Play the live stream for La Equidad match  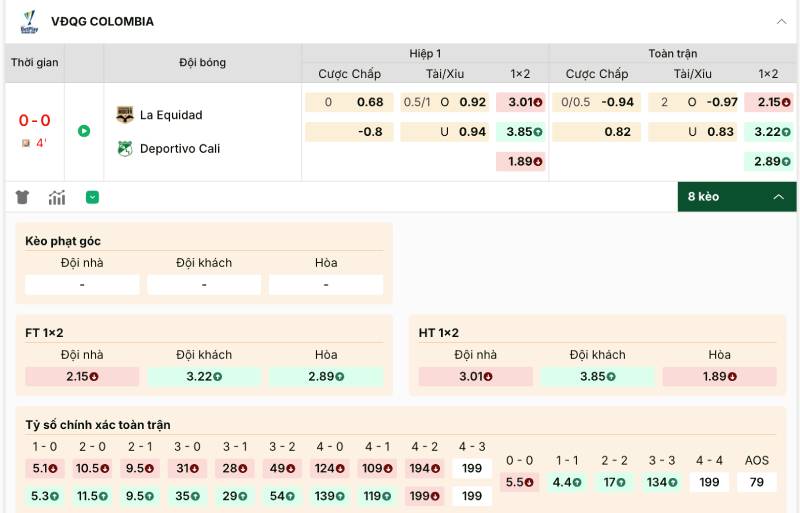click(x=84, y=131)
